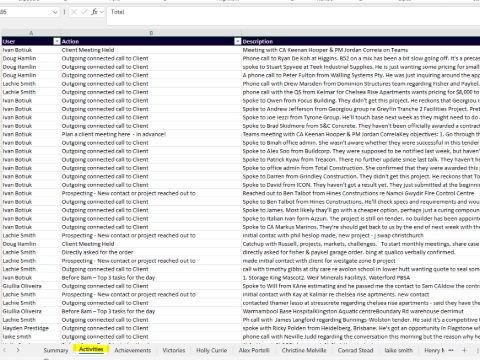Select description 'Spoke to David from ICON'
480x360 pixels.
pyautogui.click(x=361, y=185)
